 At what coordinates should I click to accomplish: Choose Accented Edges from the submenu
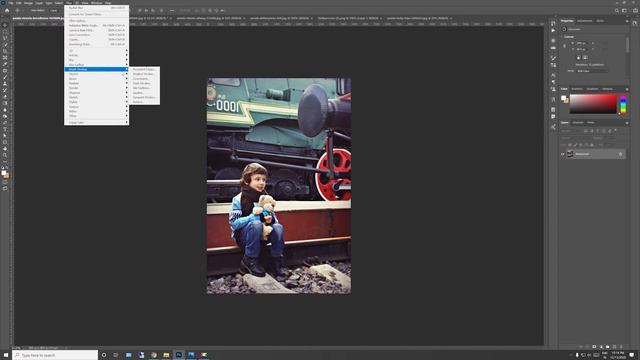tap(144, 69)
